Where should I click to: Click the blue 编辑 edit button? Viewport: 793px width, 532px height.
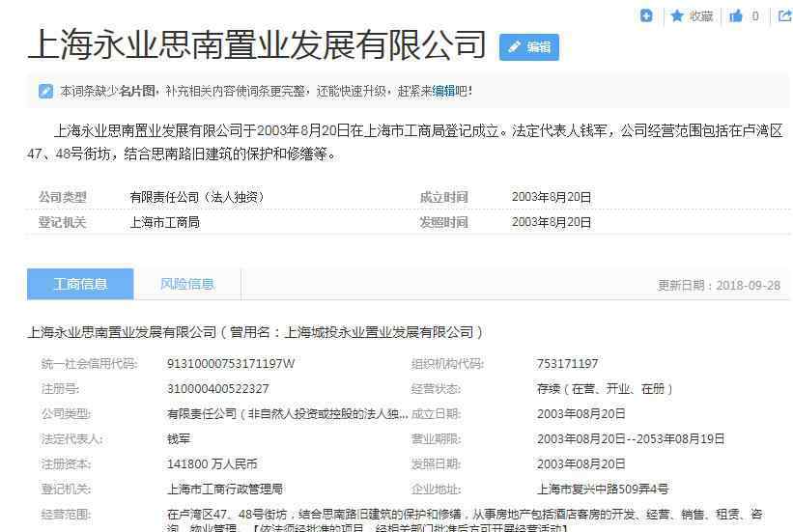(x=529, y=47)
